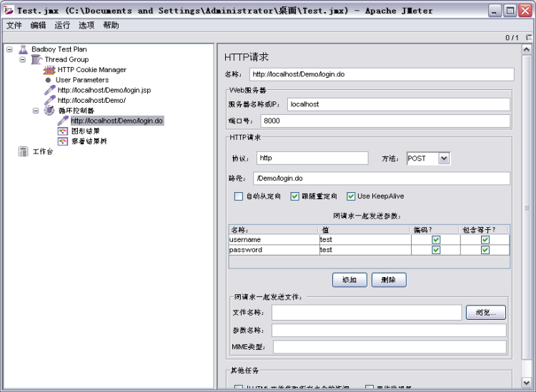Open the Run menu (运行)
This screenshot has height=392, width=536.
62,25
